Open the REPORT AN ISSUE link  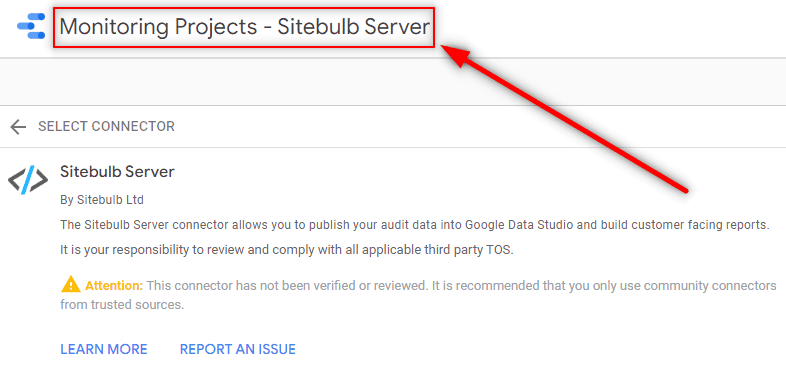click(x=238, y=349)
